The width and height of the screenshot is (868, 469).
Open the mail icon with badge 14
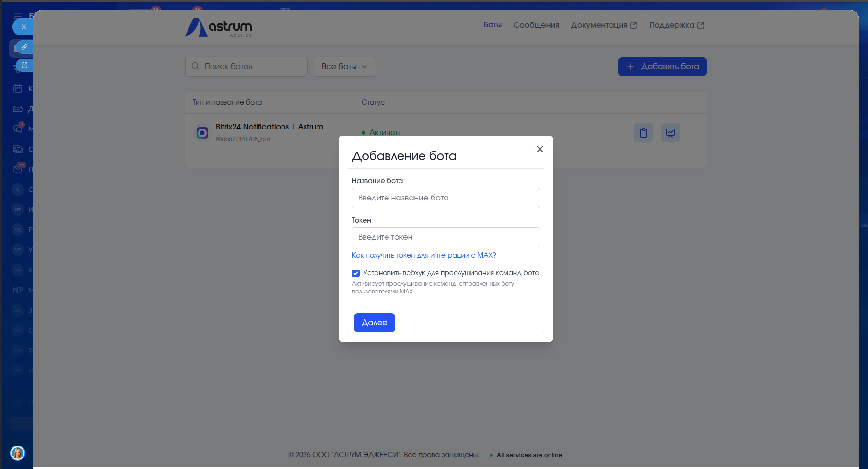pos(18,169)
